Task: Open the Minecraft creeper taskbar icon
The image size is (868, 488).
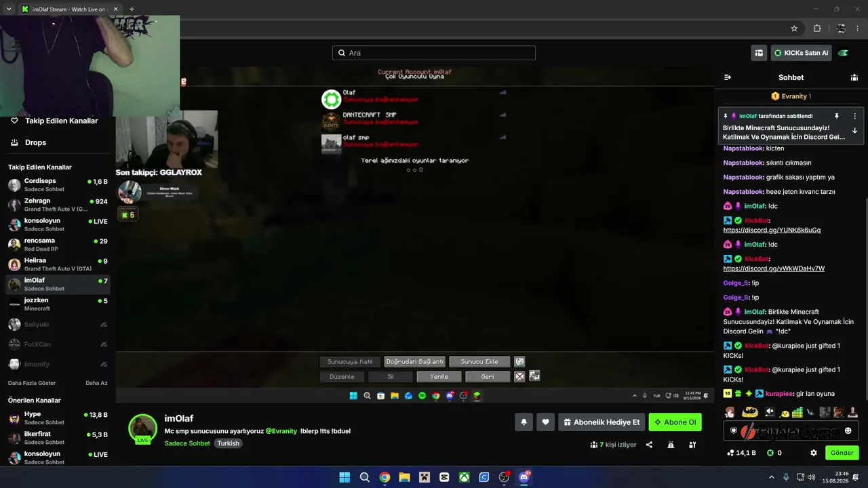Action: point(425,477)
